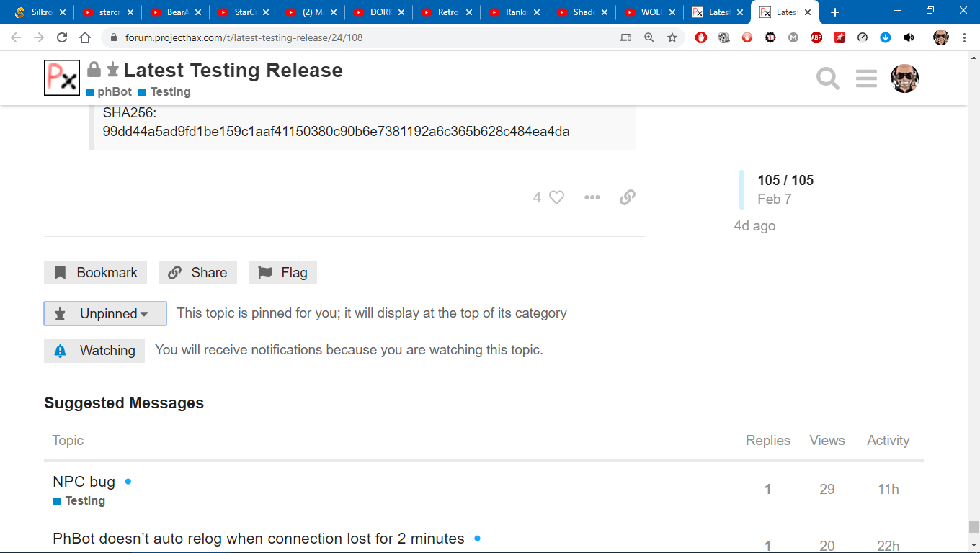The width and height of the screenshot is (980, 553).
Task: Click the AdBlock Plus extension icon
Action: pos(816,37)
